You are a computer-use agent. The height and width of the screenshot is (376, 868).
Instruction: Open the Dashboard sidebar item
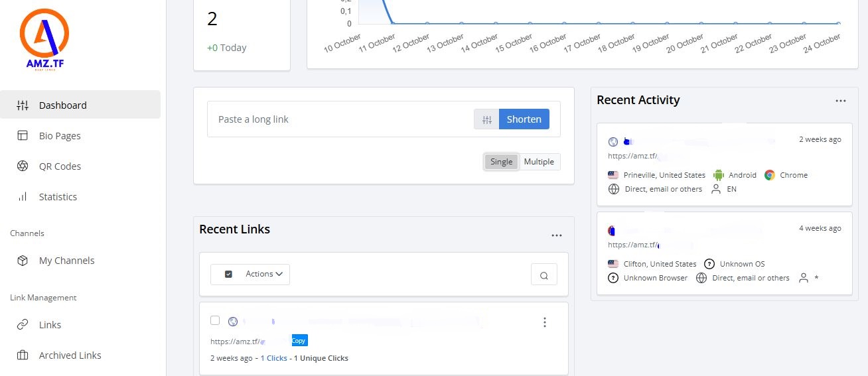(x=80, y=105)
